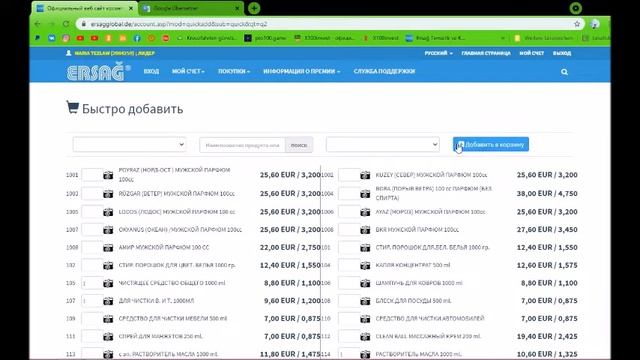Viewport: 640px width, 360px height.
Task: Show photo of 1005 LODOS perfume
Action: click(108, 212)
